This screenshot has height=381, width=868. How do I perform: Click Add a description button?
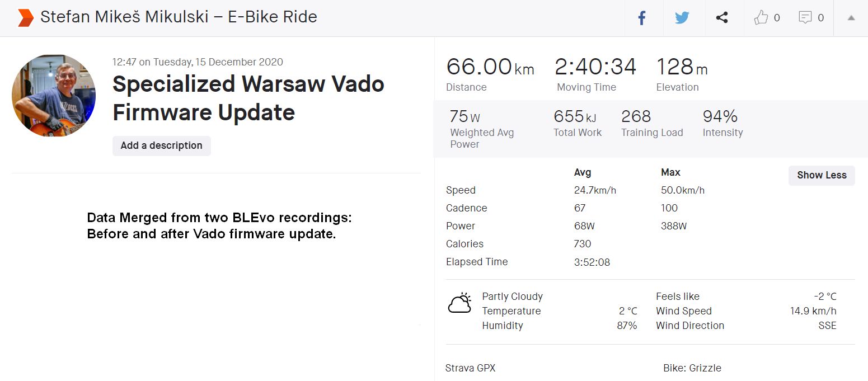162,145
